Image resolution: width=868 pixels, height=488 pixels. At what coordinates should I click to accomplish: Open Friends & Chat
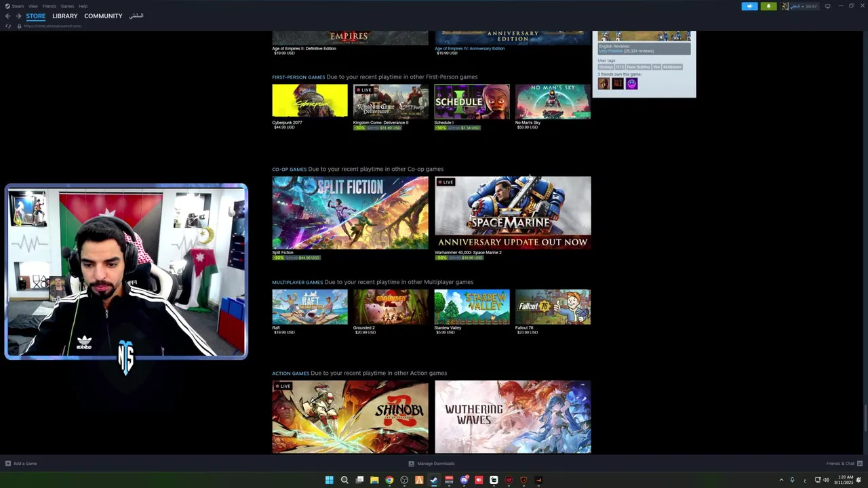pyautogui.click(x=844, y=464)
